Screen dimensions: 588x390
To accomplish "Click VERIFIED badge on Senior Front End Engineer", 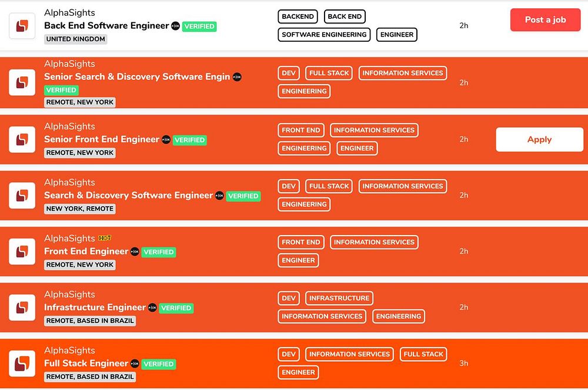I will point(190,140).
